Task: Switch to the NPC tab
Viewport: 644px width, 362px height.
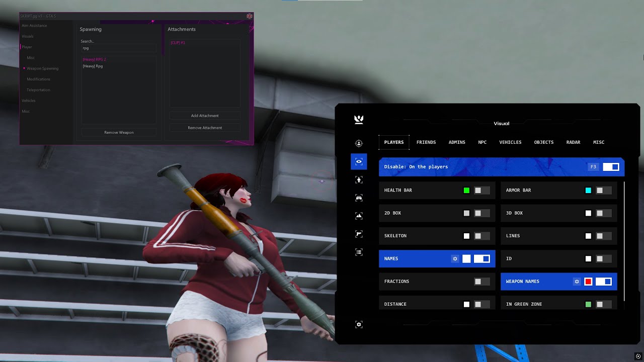Action: pos(482,142)
